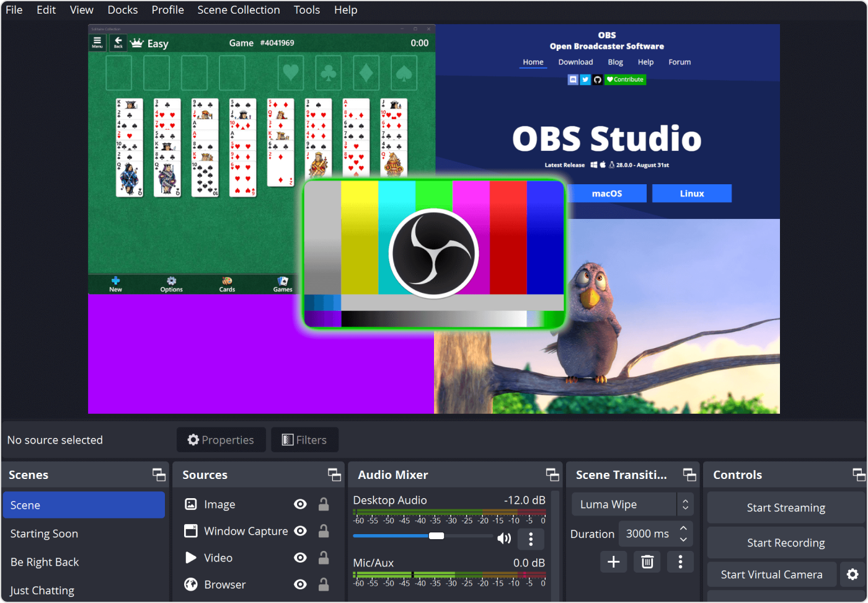The width and height of the screenshot is (868, 603).
Task: Click the remove transition trash icon
Action: pyautogui.click(x=647, y=561)
